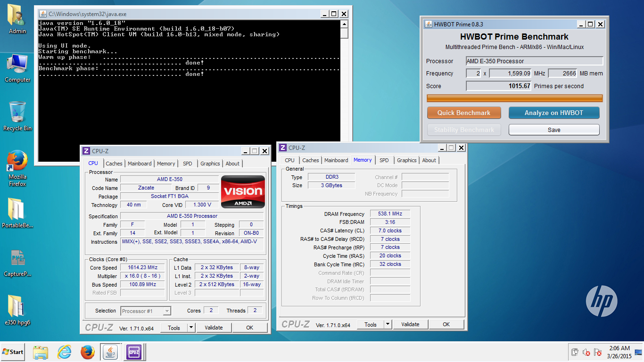Select Caches tab in right CPU-Z window
The height and width of the screenshot is (362, 644).
tap(311, 160)
